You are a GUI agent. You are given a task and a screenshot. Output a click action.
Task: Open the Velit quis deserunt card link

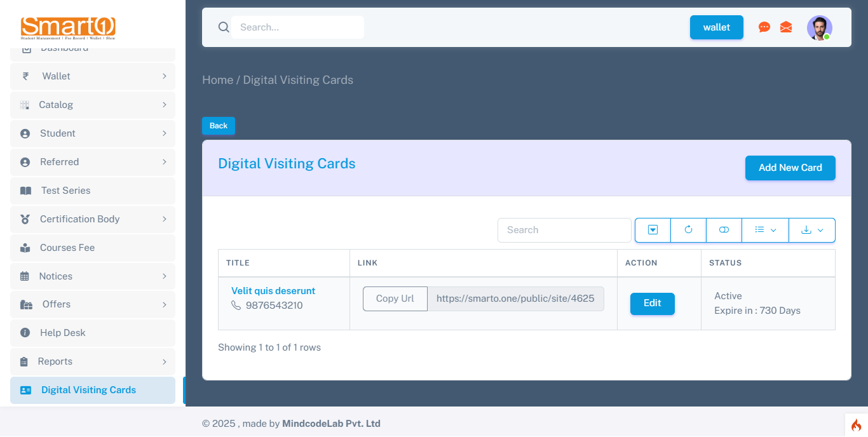273,291
